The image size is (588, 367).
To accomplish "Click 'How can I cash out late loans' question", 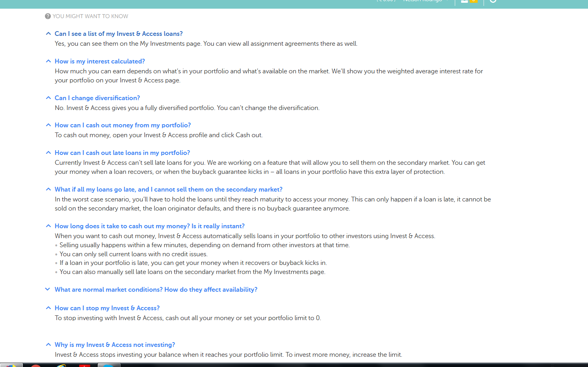I will 122,153.
